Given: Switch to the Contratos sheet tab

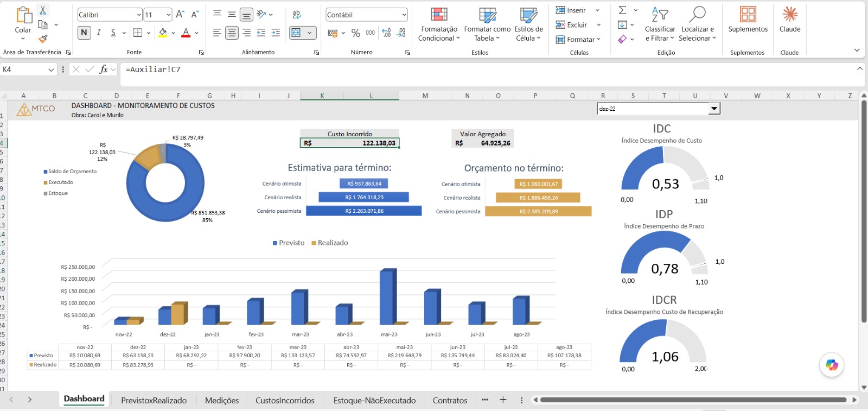Looking at the screenshot, I should (x=450, y=400).
